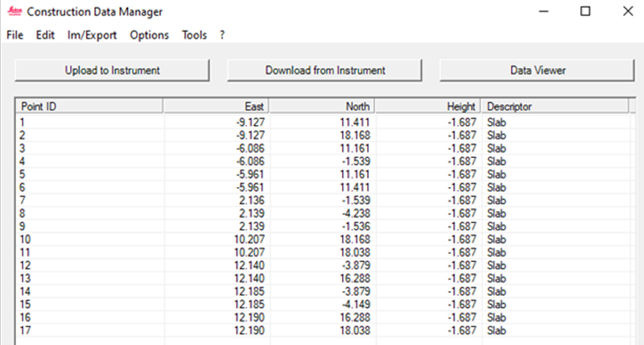Sort by the East column header
This screenshot has height=345, width=644.
[x=216, y=106]
